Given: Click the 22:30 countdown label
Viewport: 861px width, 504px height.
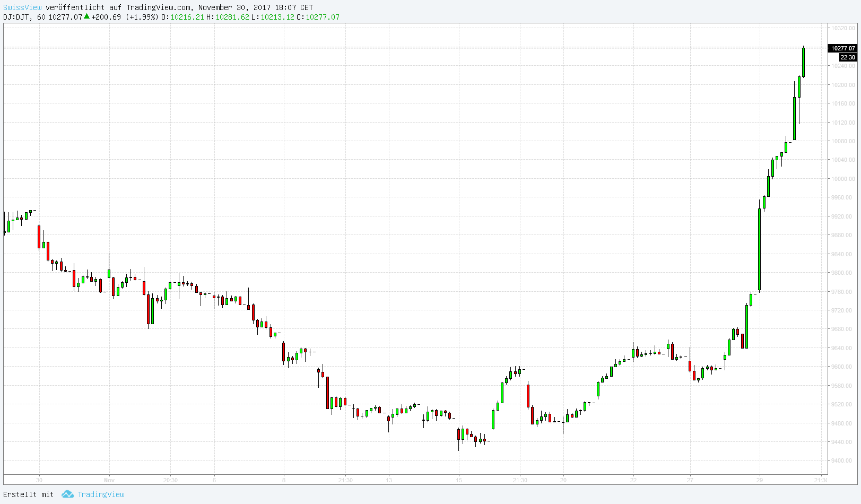Looking at the screenshot, I should click(x=848, y=57).
